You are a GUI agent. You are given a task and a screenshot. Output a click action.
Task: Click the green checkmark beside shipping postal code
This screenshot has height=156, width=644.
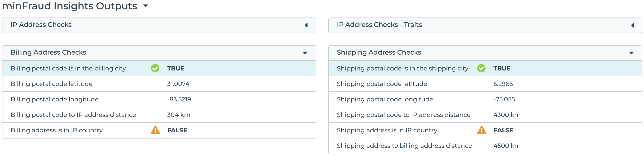481,68
